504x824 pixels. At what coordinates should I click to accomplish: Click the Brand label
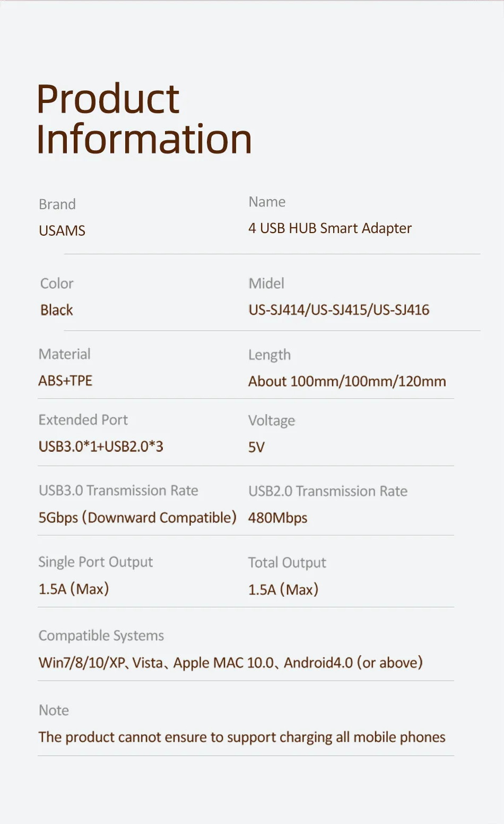(57, 204)
